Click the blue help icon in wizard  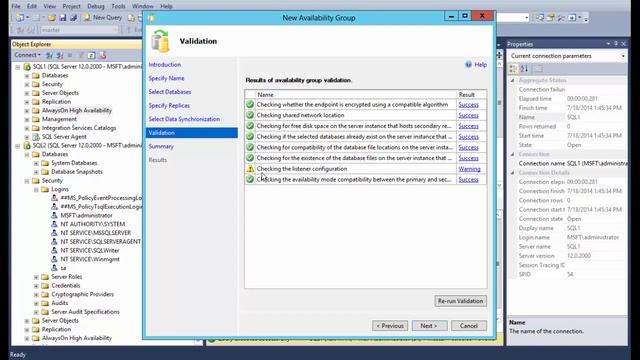tap(469, 64)
